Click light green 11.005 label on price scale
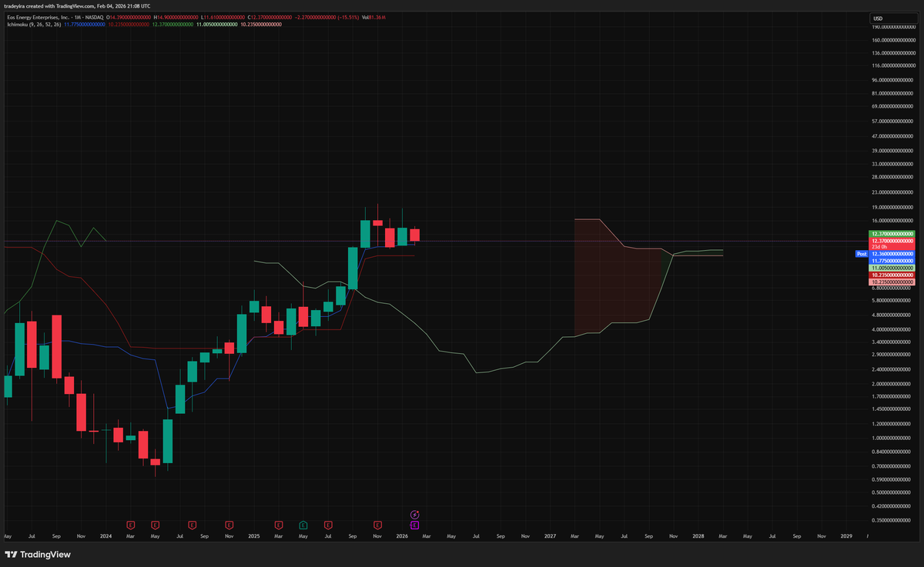This screenshot has height=567, width=924. (893, 268)
